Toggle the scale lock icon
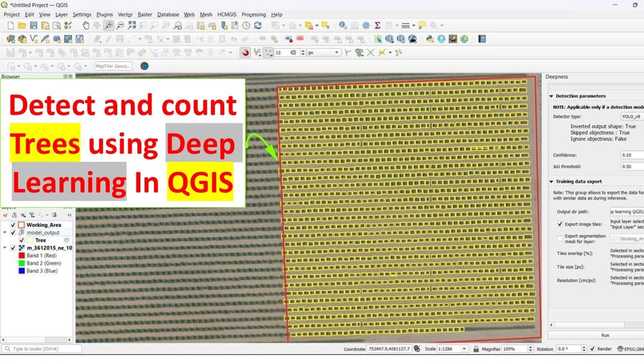Viewport: 644px width, 362px height. coord(476,349)
